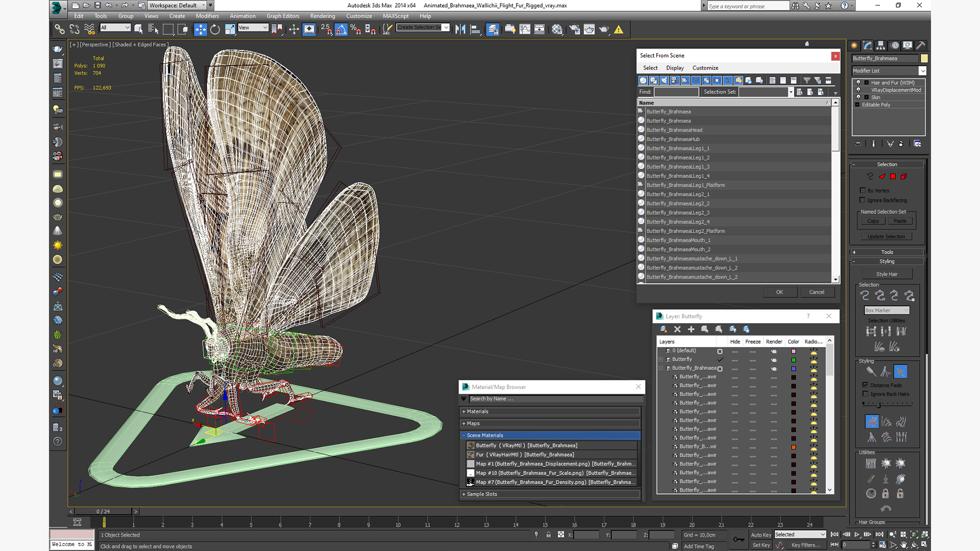Image resolution: width=980 pixels, height=551 pixels.
Task: Open Display menu in Select From Scene
Action: 675,68
